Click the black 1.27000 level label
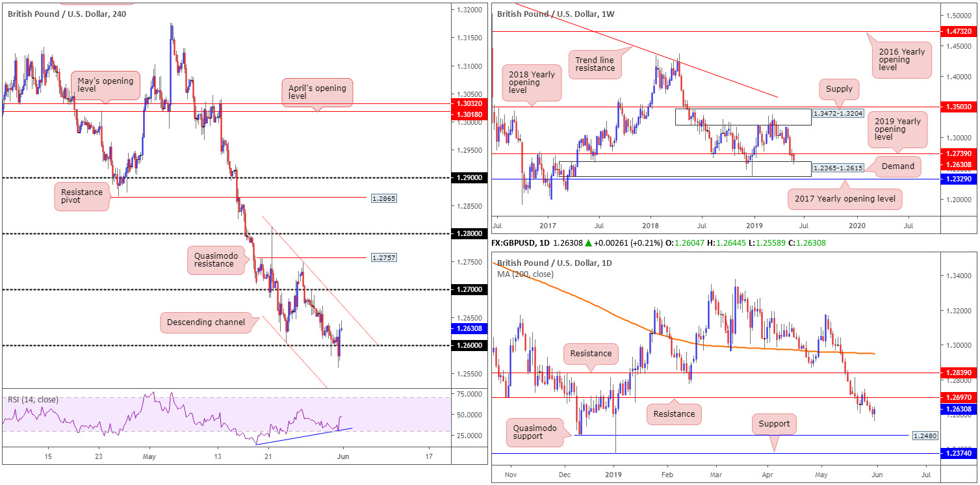 pyautogui.click(x=470, y=289)
